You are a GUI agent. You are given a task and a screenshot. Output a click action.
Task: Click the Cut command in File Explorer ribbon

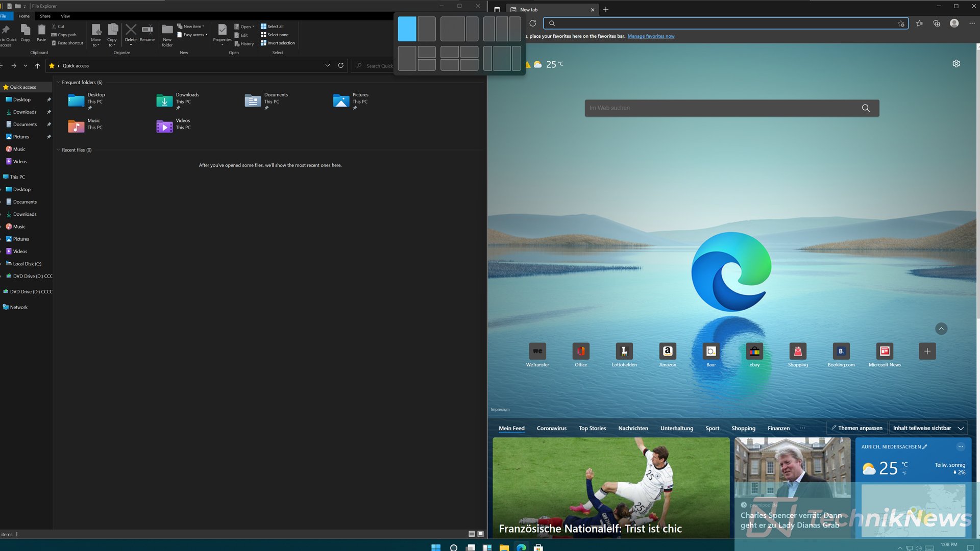pos(58,26)
